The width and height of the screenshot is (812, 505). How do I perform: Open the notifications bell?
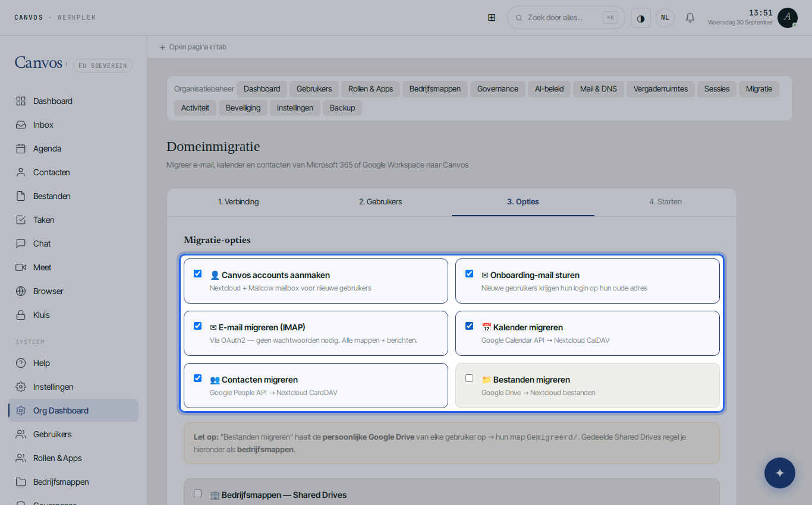click(x=690, y=18)
